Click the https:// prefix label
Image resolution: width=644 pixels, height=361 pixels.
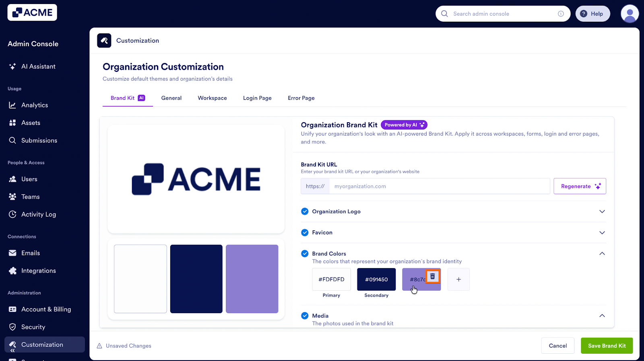315,186
